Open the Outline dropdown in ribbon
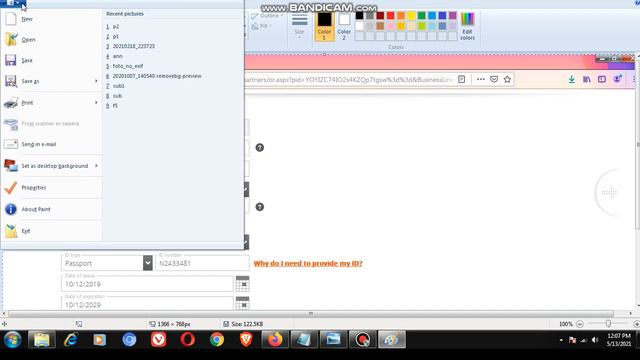Image resolution: width=640 pixels, height=360 pixels. (267, 16)
